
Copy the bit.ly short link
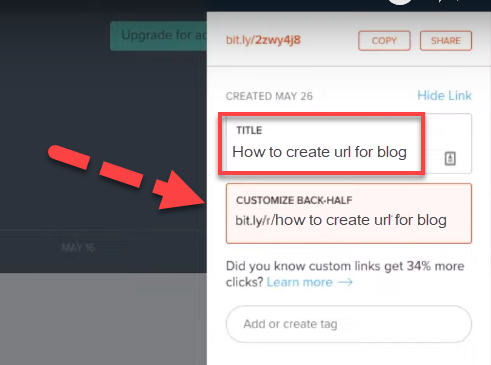[384, 41]
